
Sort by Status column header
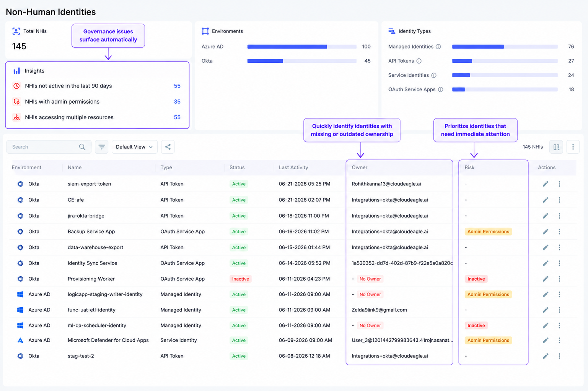[x=237, y=167]
